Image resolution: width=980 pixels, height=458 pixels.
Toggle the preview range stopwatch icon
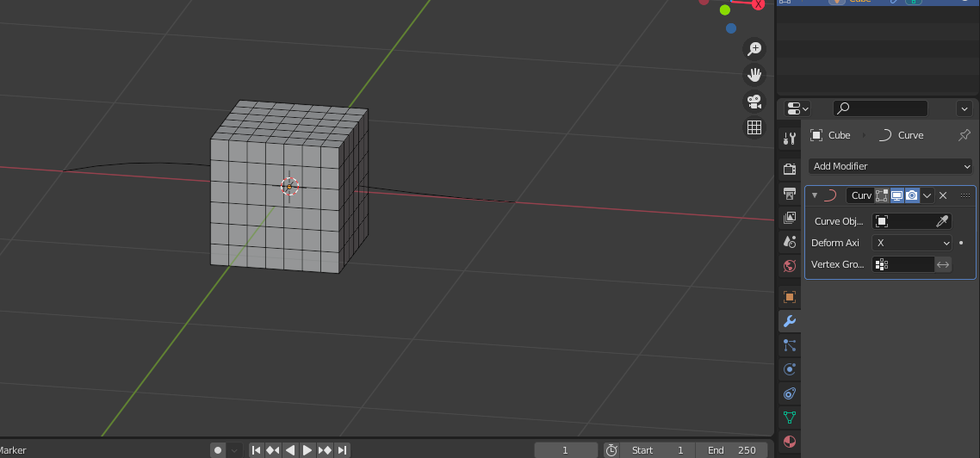(x=612, y=450)
